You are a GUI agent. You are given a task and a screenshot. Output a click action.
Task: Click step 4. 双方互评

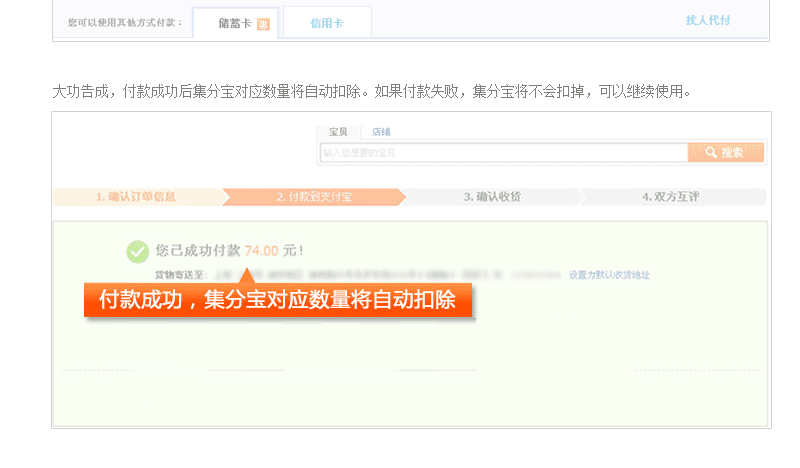(670, 197)
